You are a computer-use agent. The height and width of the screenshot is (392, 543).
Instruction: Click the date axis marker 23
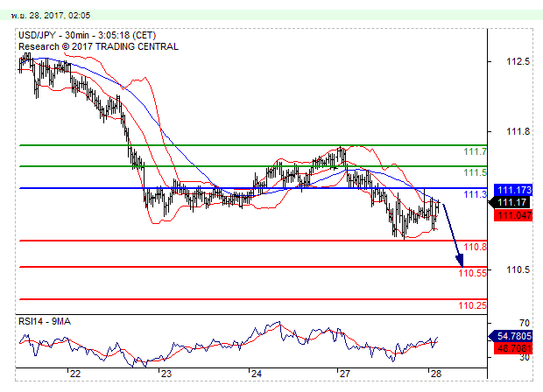pos(166,374)
